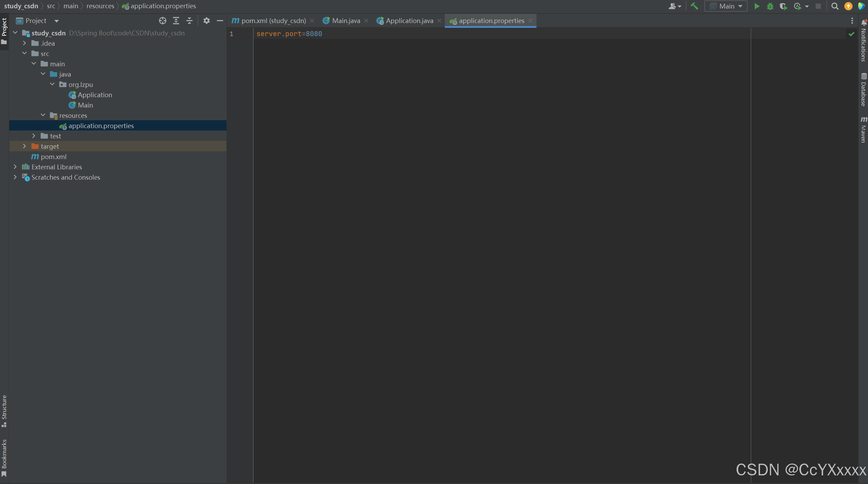Run the Main configuration with play button
868x484 pixels.
[756, 6]
